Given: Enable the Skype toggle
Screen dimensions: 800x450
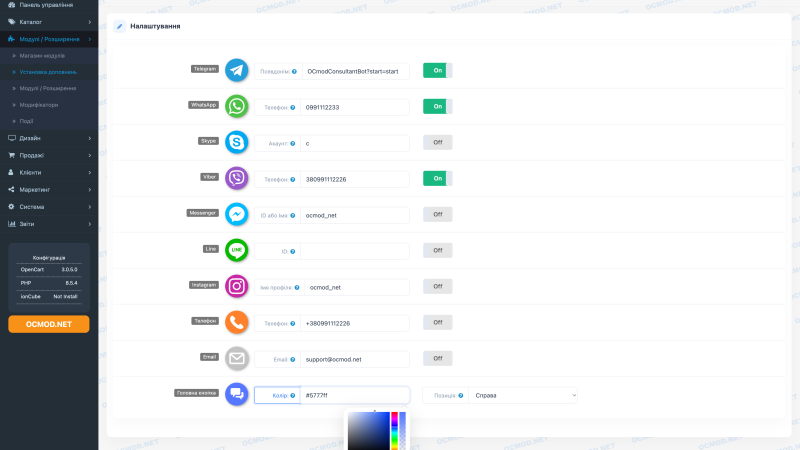Looking at the screenshot, I should pos(438,142).
